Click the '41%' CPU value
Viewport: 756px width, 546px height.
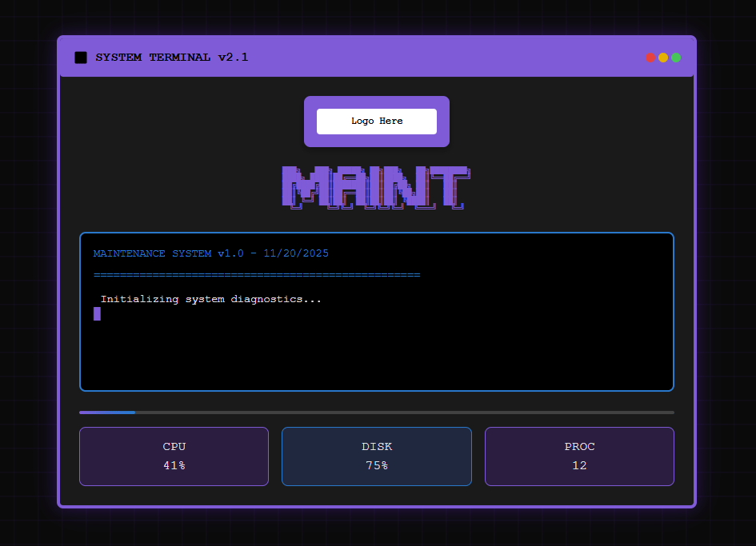pos(174,465)
